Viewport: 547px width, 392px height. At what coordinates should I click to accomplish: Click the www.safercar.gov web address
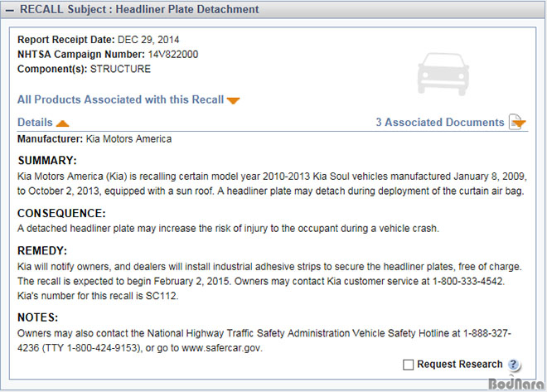[222, 348]
